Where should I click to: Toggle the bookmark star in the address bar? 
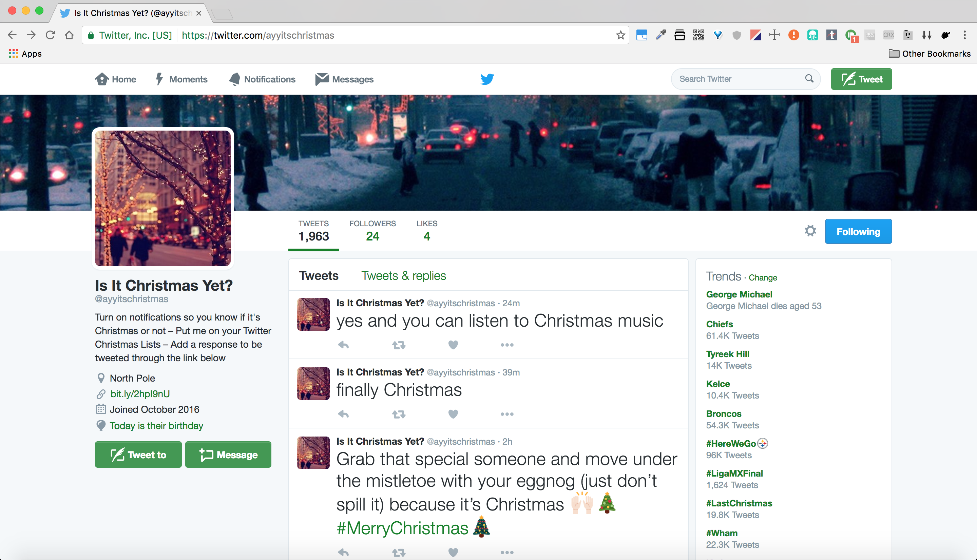coord(620,35)
